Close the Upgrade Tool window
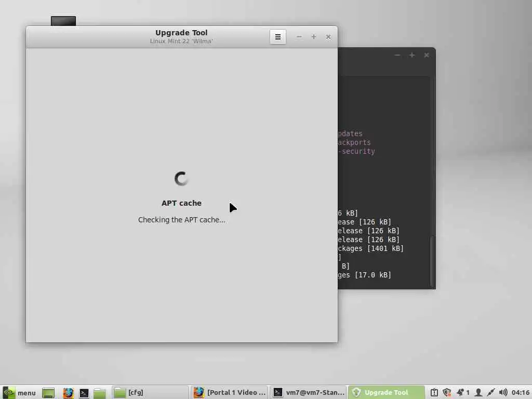The height and width of the screenshot is (399, 532). pos(328,37)
